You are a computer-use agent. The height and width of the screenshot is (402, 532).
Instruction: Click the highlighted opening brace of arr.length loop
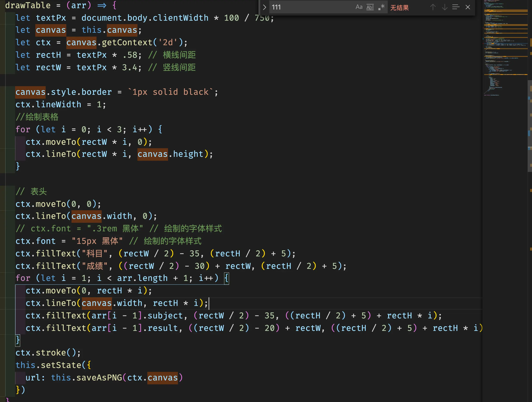(226, 278)
